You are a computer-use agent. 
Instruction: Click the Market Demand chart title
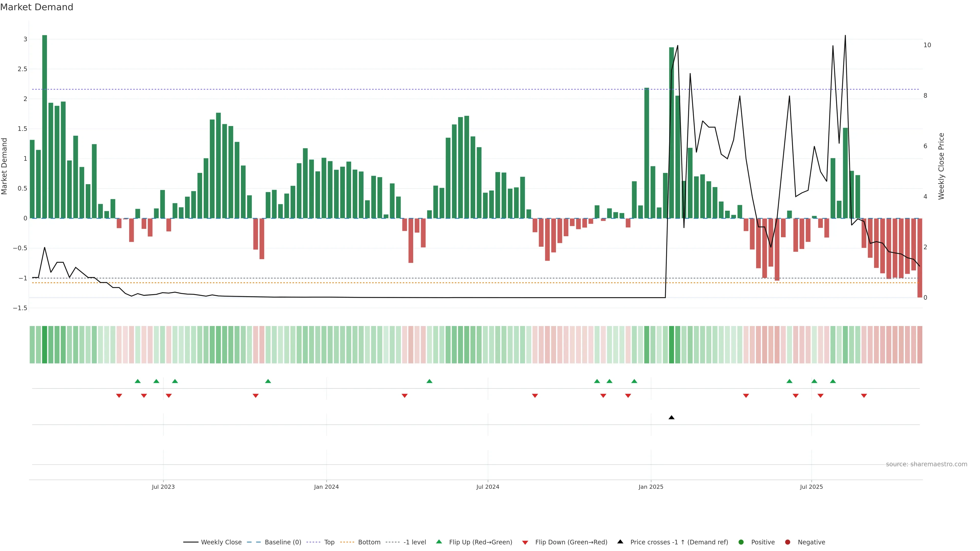tap(36, 7)
